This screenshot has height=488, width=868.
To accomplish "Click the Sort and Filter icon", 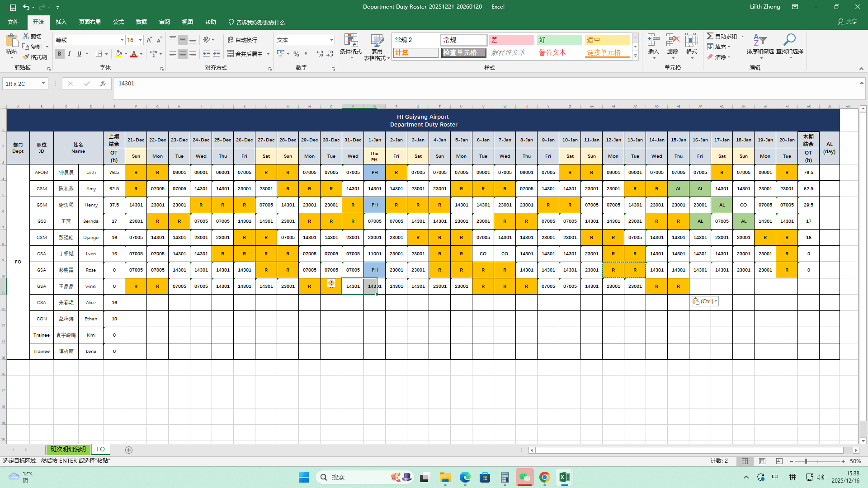I will point(759,40).
